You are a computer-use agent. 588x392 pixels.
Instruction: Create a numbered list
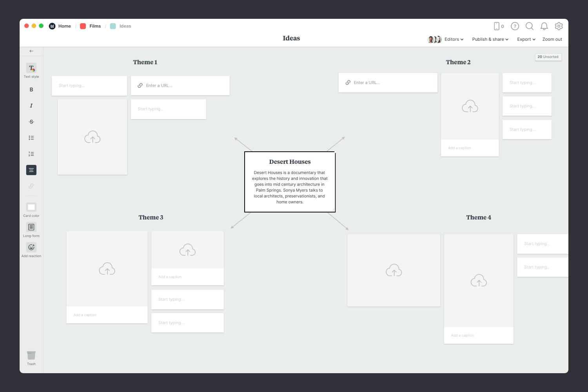point(31,154)
